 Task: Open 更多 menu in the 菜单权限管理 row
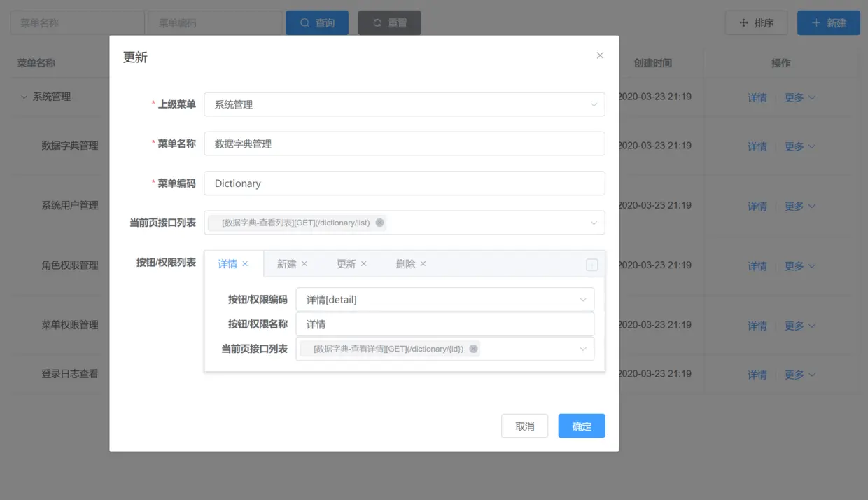click(800, 326)
